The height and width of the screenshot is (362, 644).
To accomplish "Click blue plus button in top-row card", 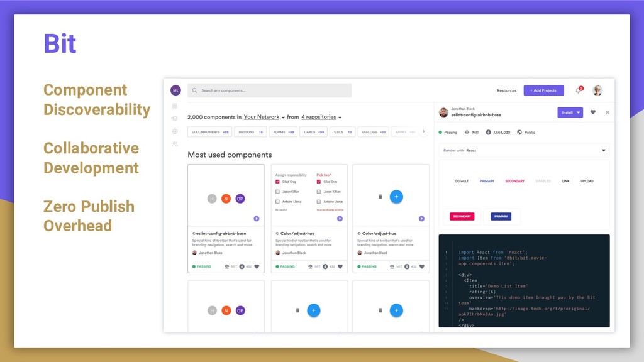I will click(396, 197).
